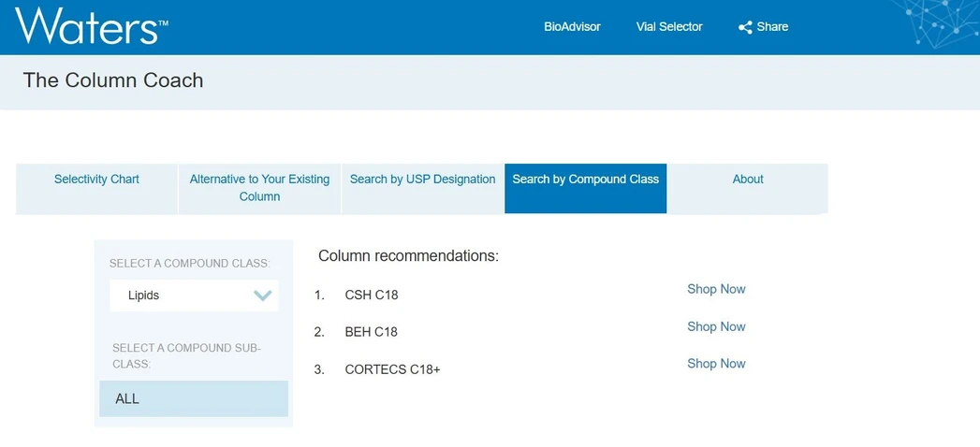Click the Column recommendations heading
The image size is (980, 447).
point(409,256)
